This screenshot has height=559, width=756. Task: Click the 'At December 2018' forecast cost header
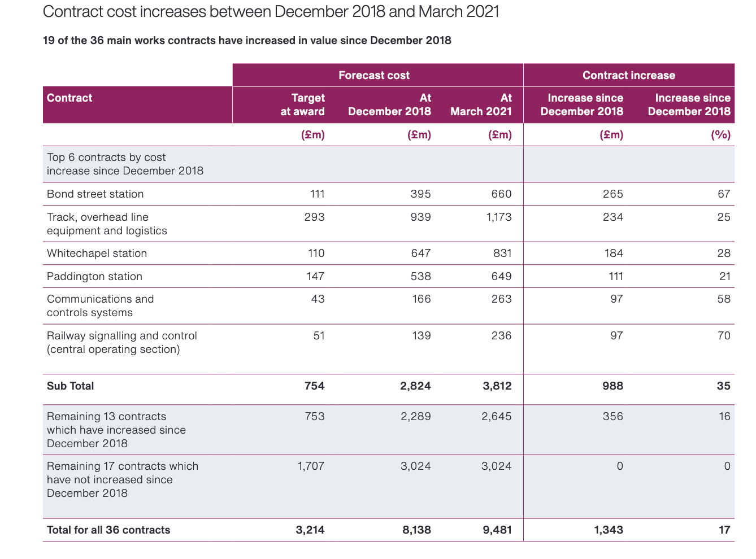pyautogui.click(x=389, y=104)
